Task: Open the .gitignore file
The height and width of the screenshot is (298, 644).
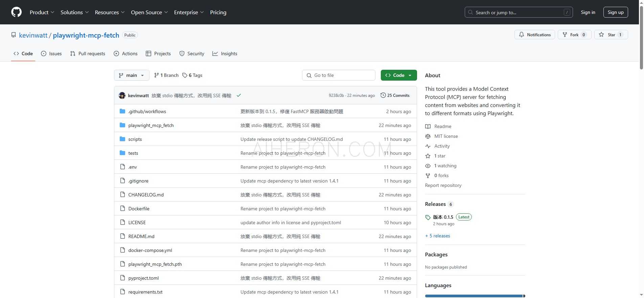Action: click(138, 181)
